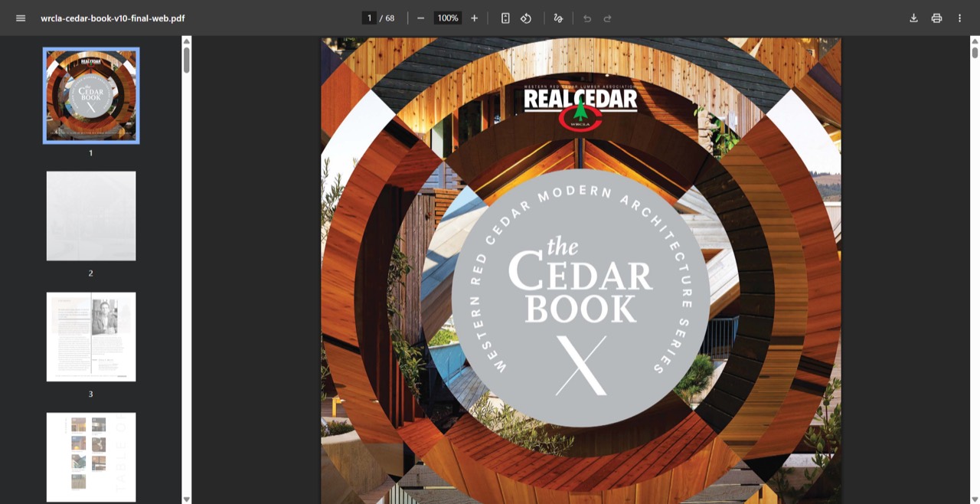Viewport: 980px width, 504px height.
Task: Click the file name wrcla-cedar-book-v10-final-web.pdf
Action: [113, 18]
